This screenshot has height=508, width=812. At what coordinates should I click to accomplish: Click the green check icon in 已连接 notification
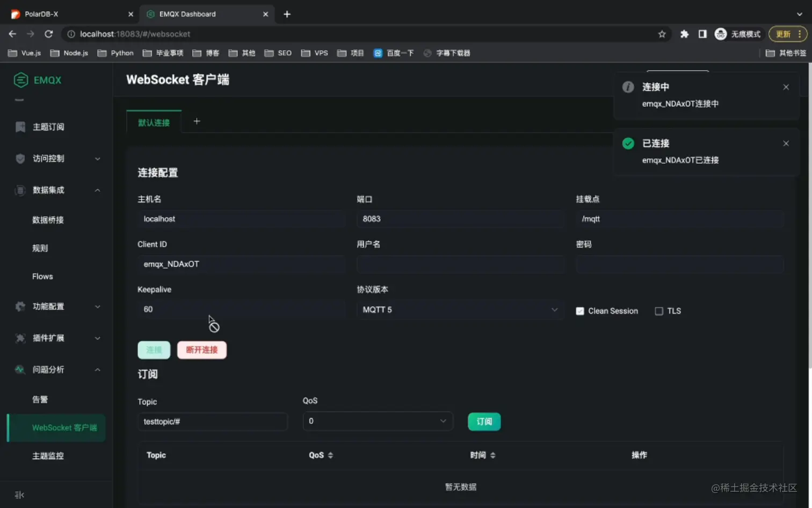pos(628,144)
